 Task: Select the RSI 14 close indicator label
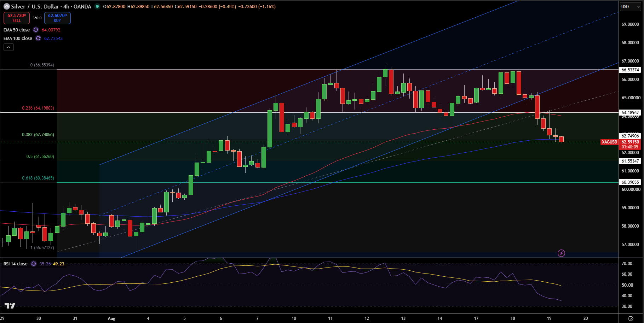pos(15,264)
